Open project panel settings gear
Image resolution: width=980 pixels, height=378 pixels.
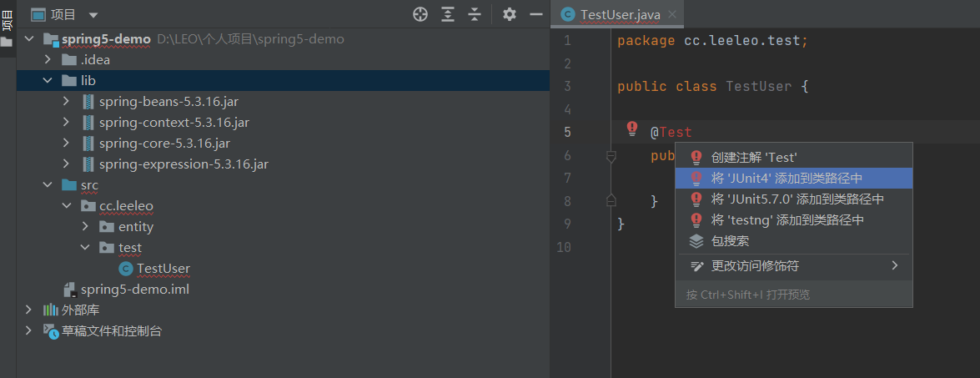510,14
